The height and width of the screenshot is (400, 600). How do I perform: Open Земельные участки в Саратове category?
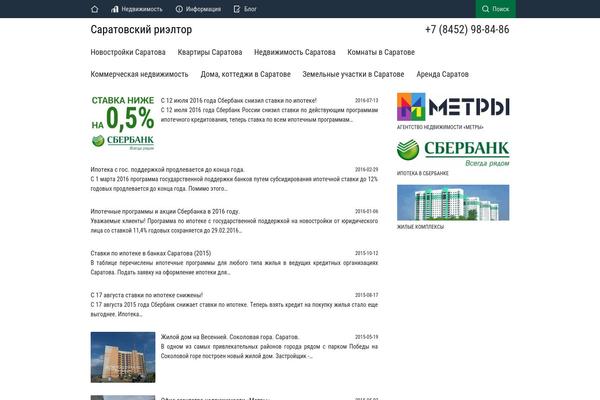353,74
